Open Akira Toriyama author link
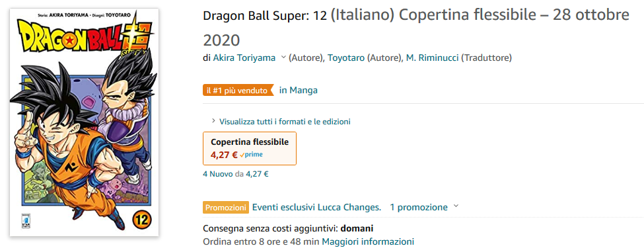644x250 pixels. [x=244, y=58]
